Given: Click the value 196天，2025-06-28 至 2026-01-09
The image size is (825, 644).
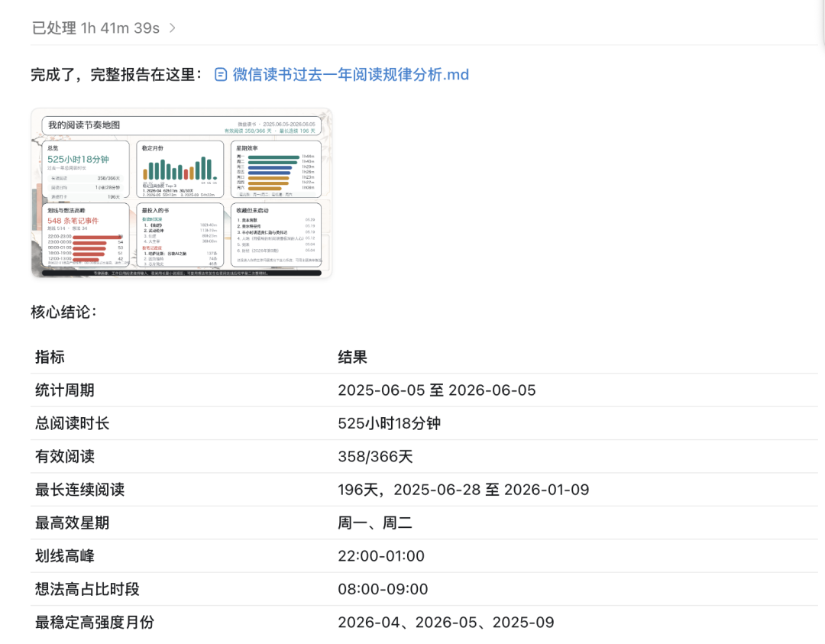Looking at the screenshot, I should pyautogui.click(x=464, y=490).
